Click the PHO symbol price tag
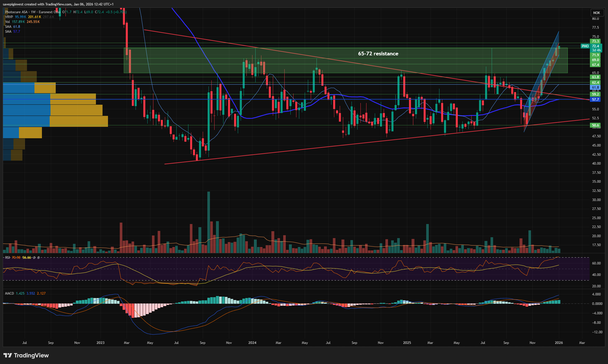 (x=585, y=46)
